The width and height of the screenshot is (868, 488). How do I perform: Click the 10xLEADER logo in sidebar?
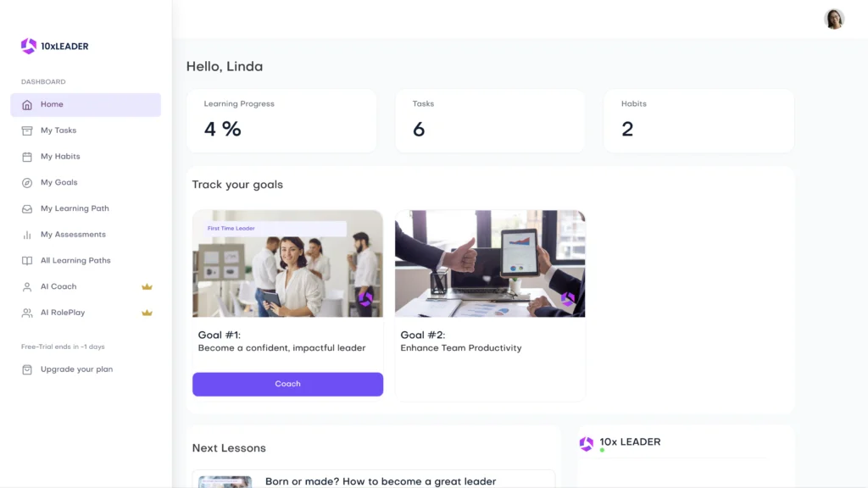coord(54,46)
